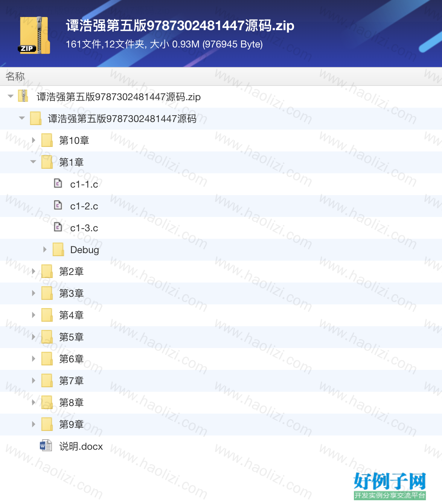Screen dimensions: 442x504
Task: Click the 第7章 folder icon
Action: point(47,380)
